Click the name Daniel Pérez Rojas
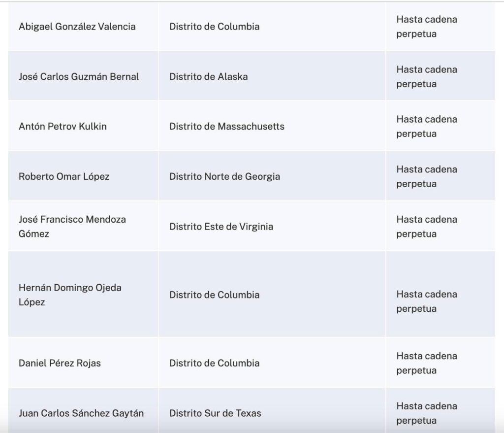The image size is (504, 433). point(60,363)
